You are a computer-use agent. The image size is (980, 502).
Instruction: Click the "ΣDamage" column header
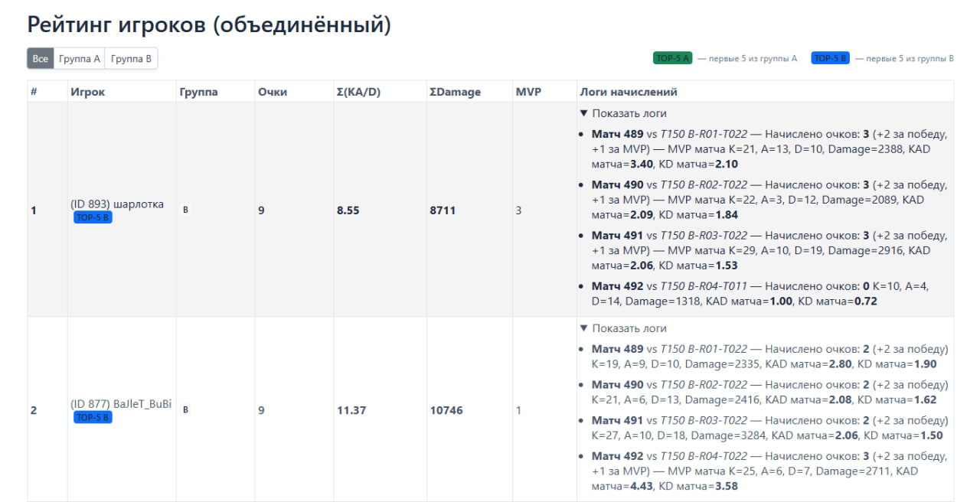coord(455,92)
